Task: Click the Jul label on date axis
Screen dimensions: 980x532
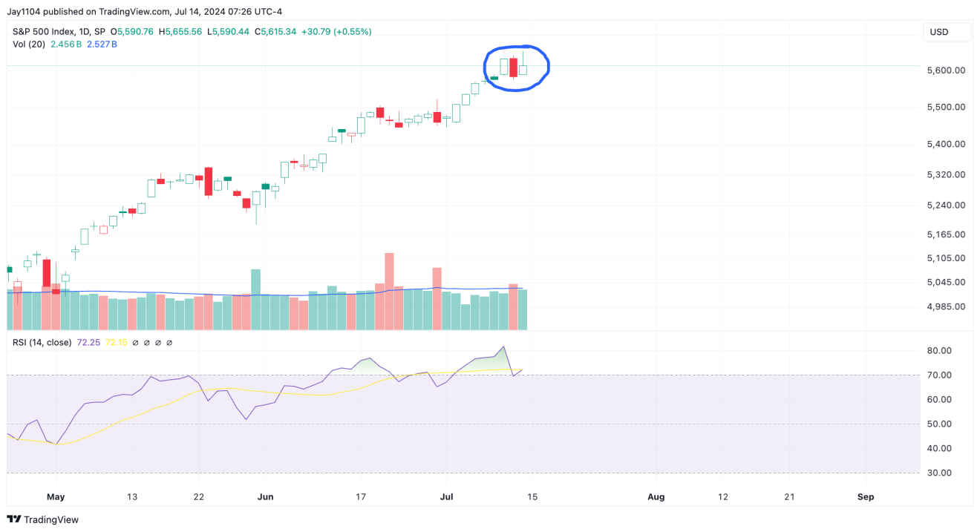Action: 446,496
